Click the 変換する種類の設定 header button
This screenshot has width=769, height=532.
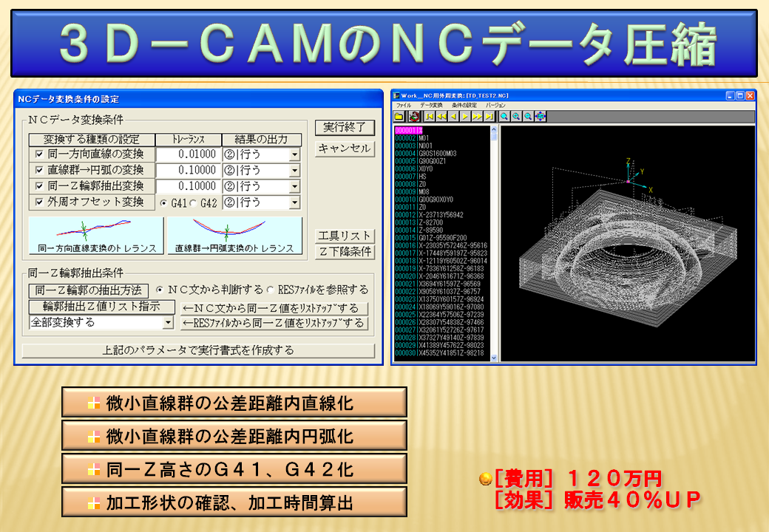pyautogui.click(x=92, y=140)
